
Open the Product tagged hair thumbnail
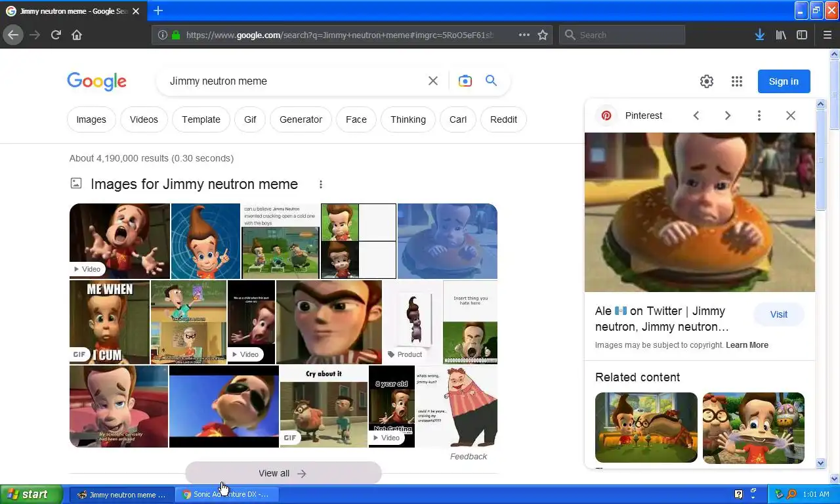[413, 322]
